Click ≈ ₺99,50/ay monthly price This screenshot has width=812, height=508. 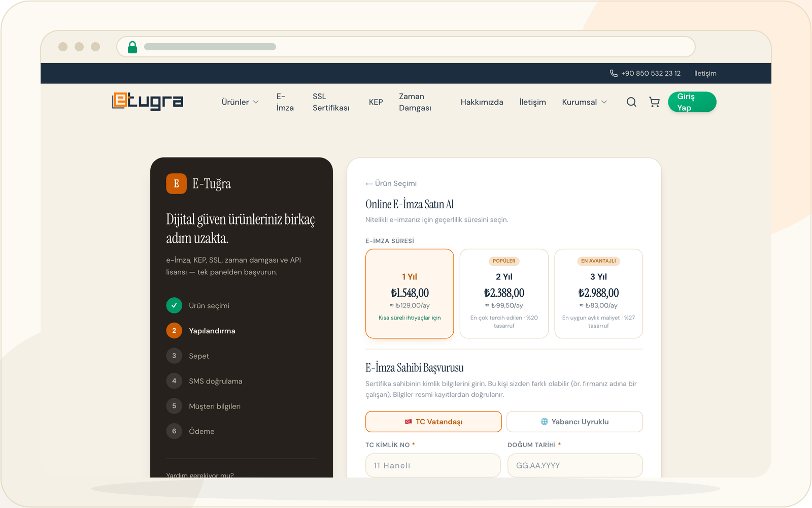coord(504,305)
